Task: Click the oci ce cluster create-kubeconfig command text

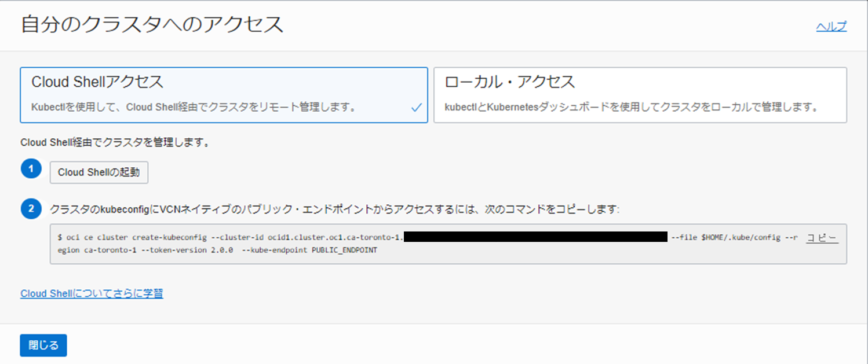Action: point(429,244)
